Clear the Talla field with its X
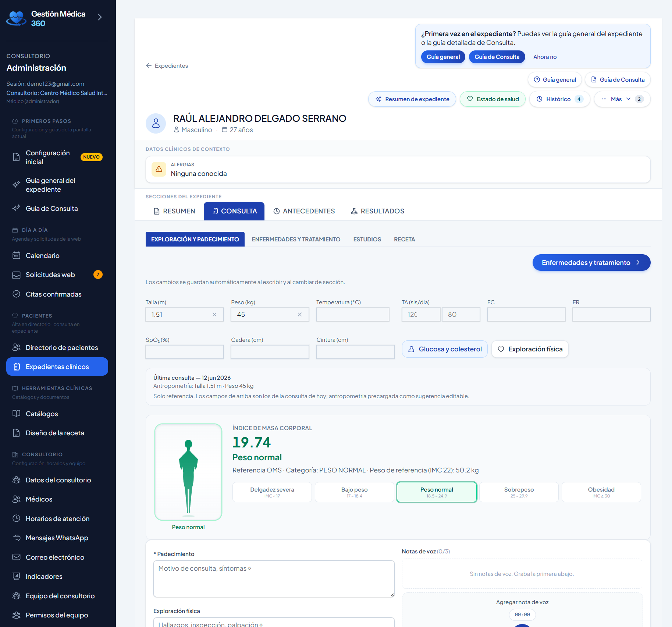The width and height of the screenshot is (672, 627). point(214,315)
